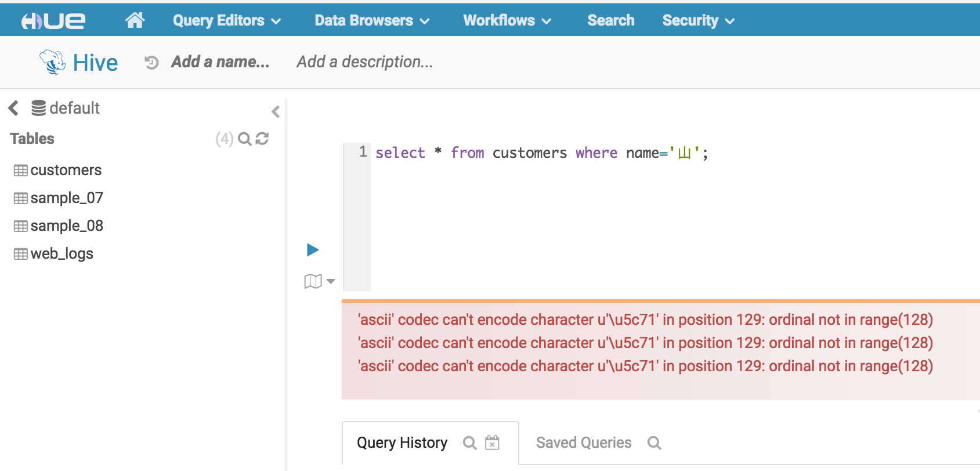The height and width of the screenshot is (471, 980).
Task: Refresh the tables list
Action: (x=262, y=139)
